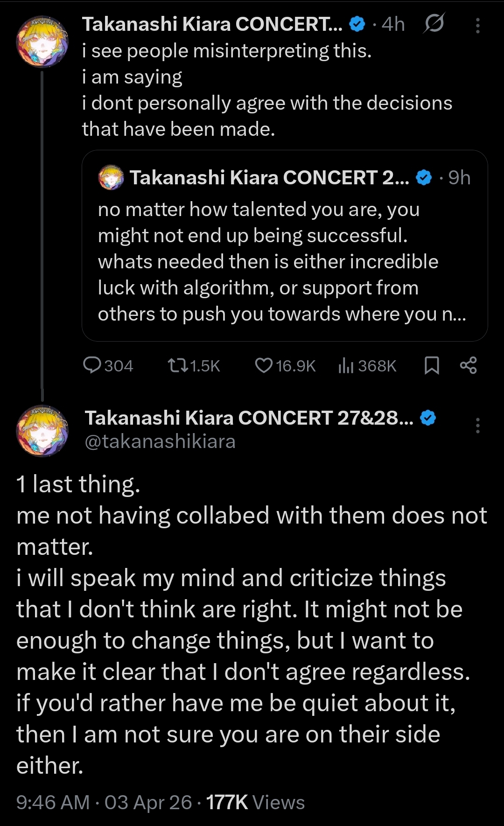Tap the 4h timestamp of the top tweet
504x826 pixels.
point(393,24)
